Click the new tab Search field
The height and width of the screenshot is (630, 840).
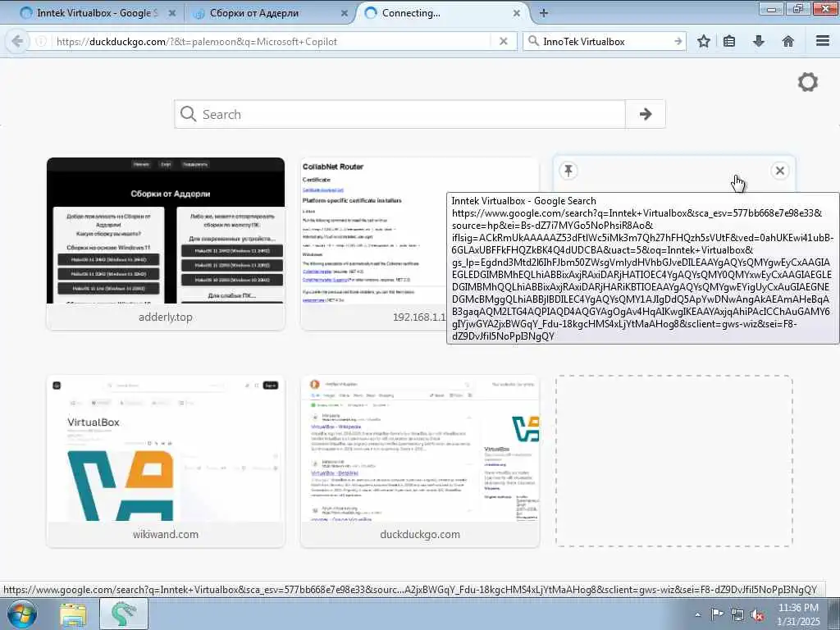coord(399,114)
